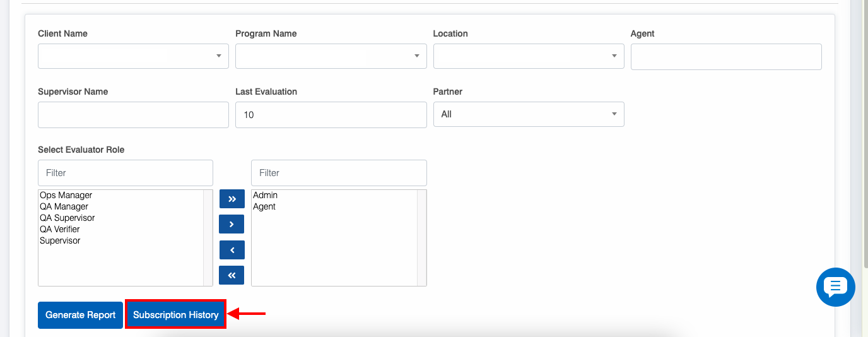This screenshot has width=868, height=337.
Task: Open Subscription History
Action: 176,315
